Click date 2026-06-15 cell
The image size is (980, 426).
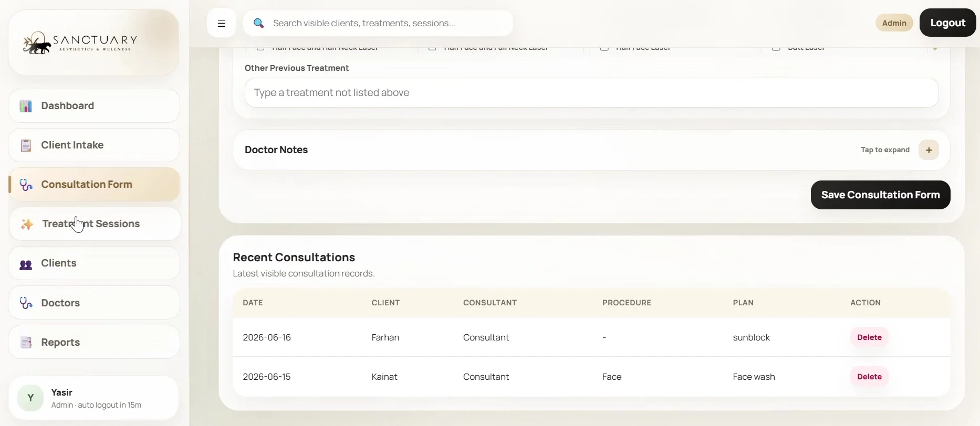267,377
